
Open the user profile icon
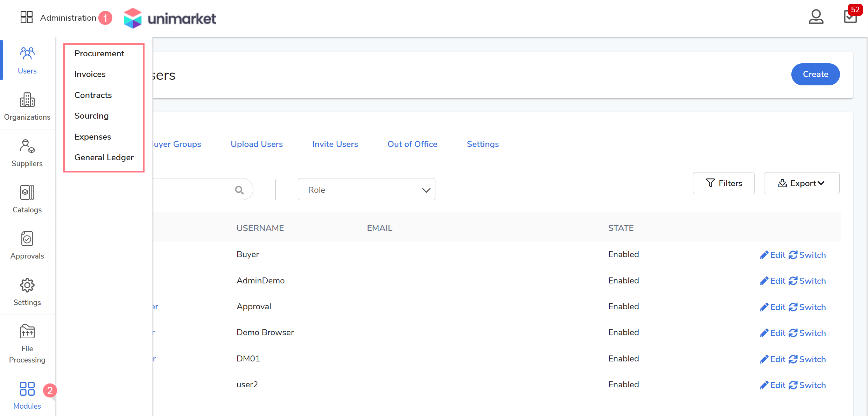[x=816, y=17]
